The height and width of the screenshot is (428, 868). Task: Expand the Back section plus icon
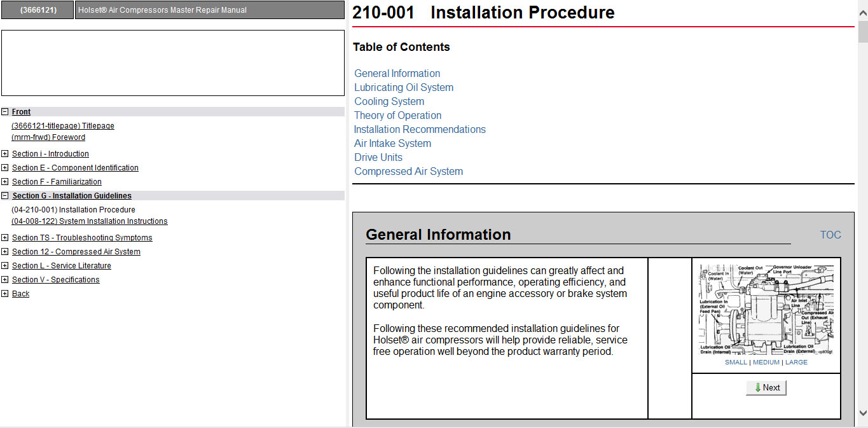5,294
